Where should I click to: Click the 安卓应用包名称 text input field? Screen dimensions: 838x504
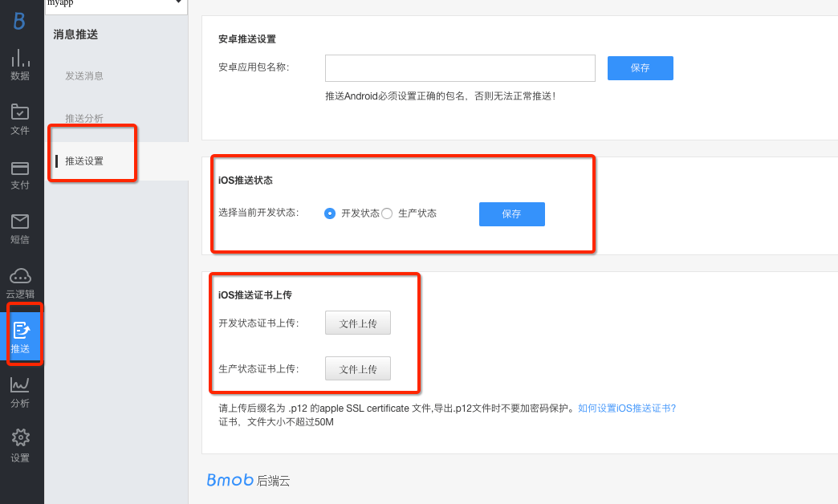pyautogui.click(x=460, y=68)
